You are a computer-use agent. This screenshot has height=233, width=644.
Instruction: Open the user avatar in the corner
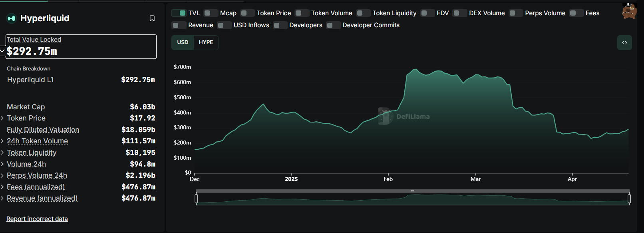pos(630,11)
